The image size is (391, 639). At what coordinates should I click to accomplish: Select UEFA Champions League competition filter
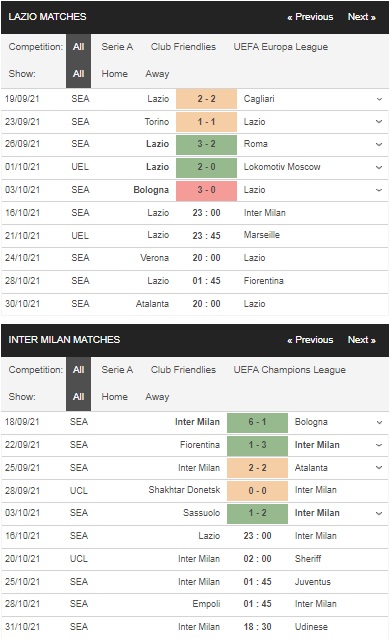[x=289, y=370]
